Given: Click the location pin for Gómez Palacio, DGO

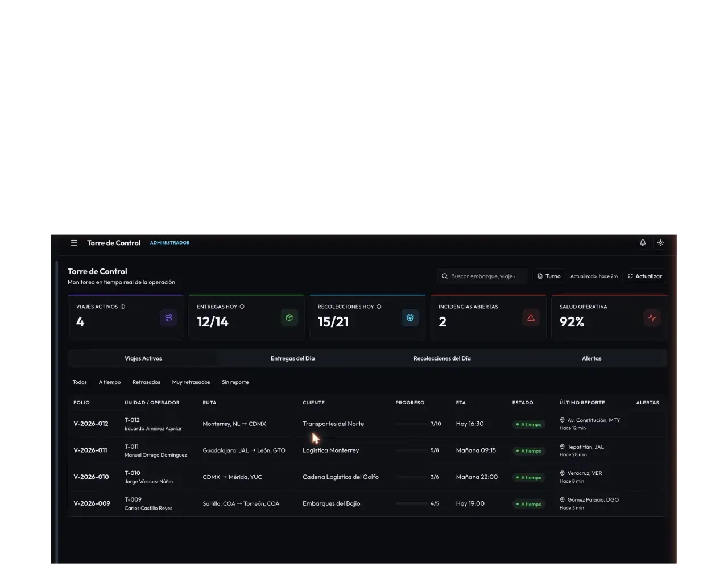Looking at the screenshot, I should (x=562, y=499).
